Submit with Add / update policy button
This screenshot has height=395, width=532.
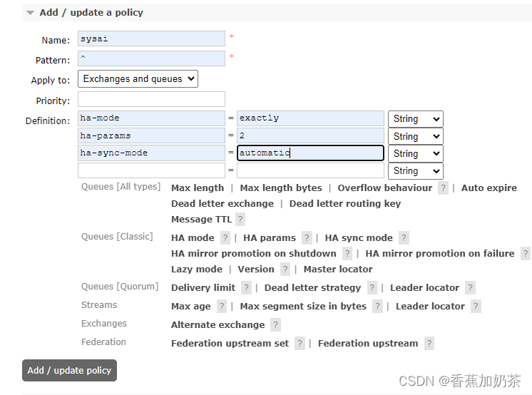click(x=70, y=370)
